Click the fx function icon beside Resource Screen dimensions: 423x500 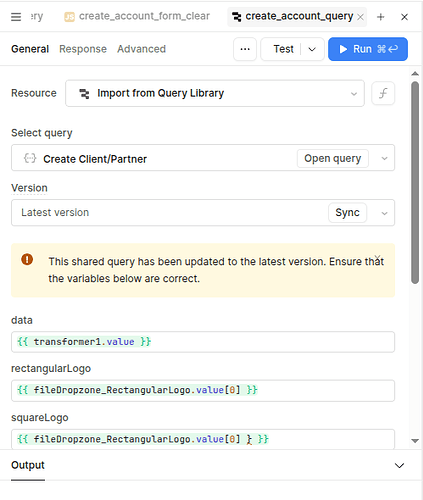(383, 93)
